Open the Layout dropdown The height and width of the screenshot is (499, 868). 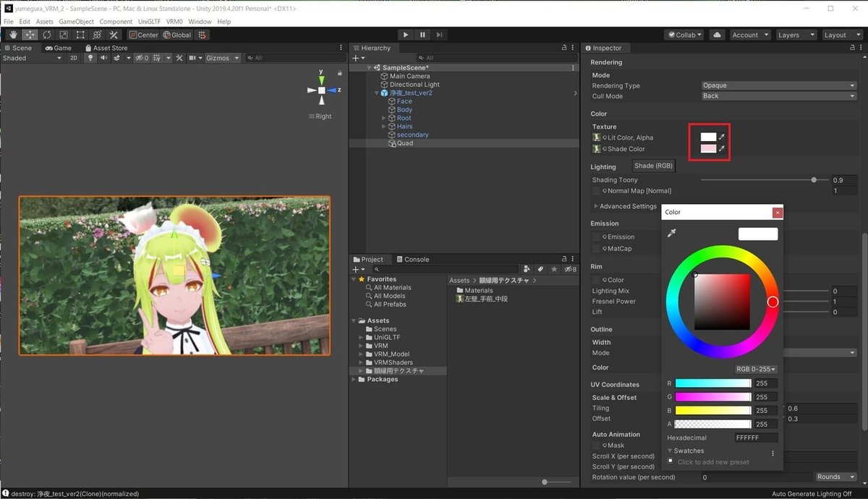[842, 35]
